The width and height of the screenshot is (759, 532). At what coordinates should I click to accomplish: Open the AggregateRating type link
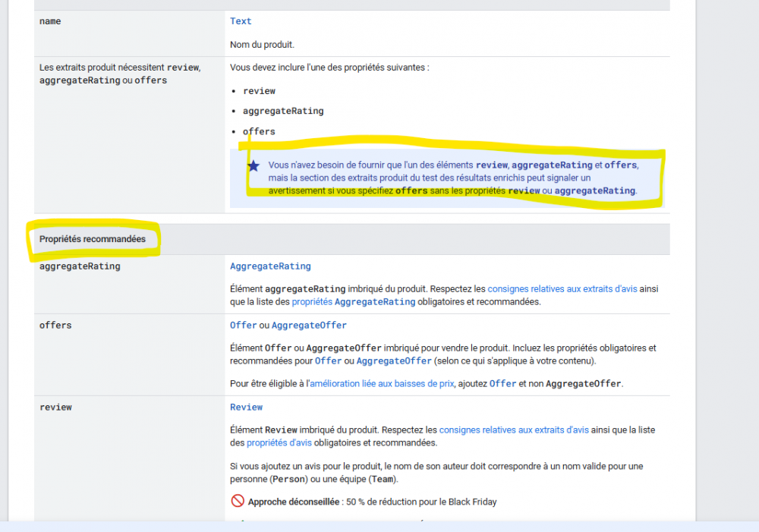click(x=270, y=266)
